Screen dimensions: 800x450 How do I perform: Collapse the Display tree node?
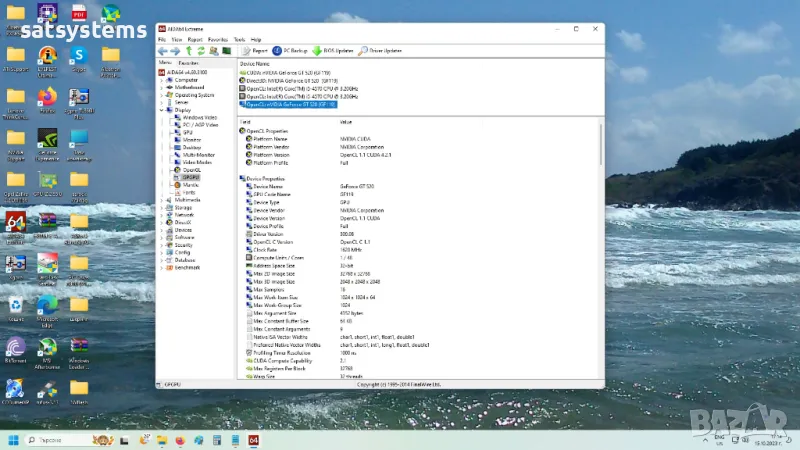click(160, 110)
